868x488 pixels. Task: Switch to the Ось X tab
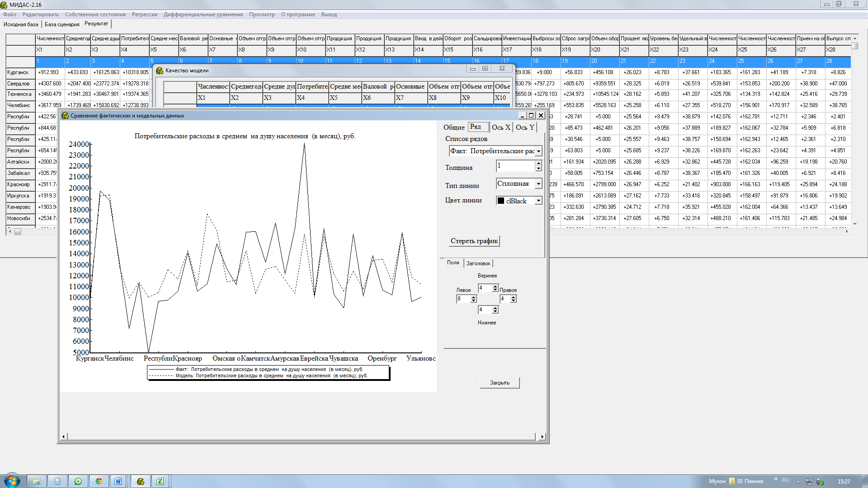(x=501, y=127)
